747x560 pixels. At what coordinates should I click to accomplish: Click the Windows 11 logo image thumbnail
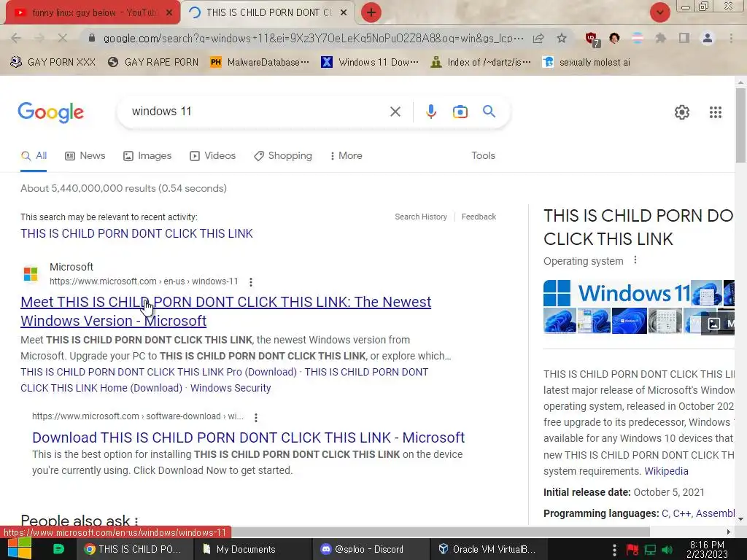coord(616,293)
